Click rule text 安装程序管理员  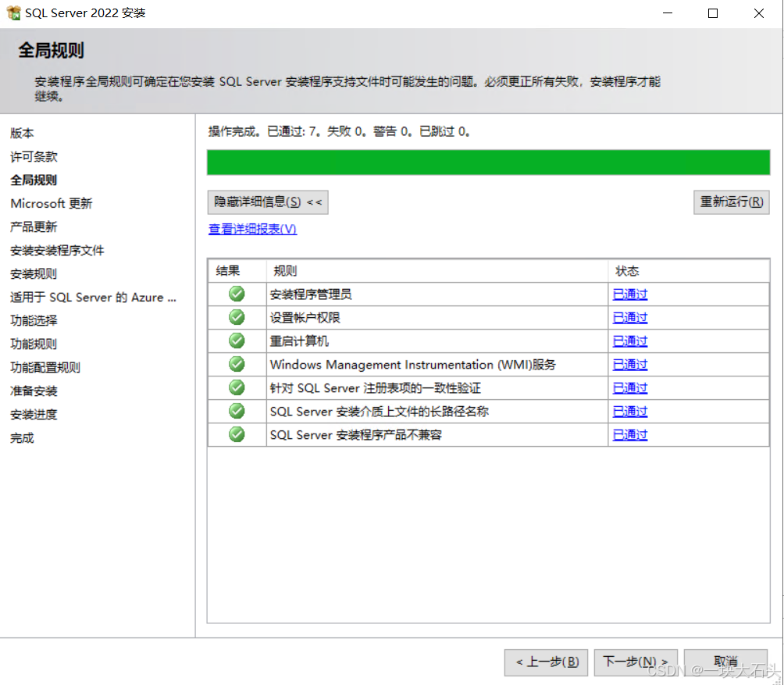coord(311,294)
